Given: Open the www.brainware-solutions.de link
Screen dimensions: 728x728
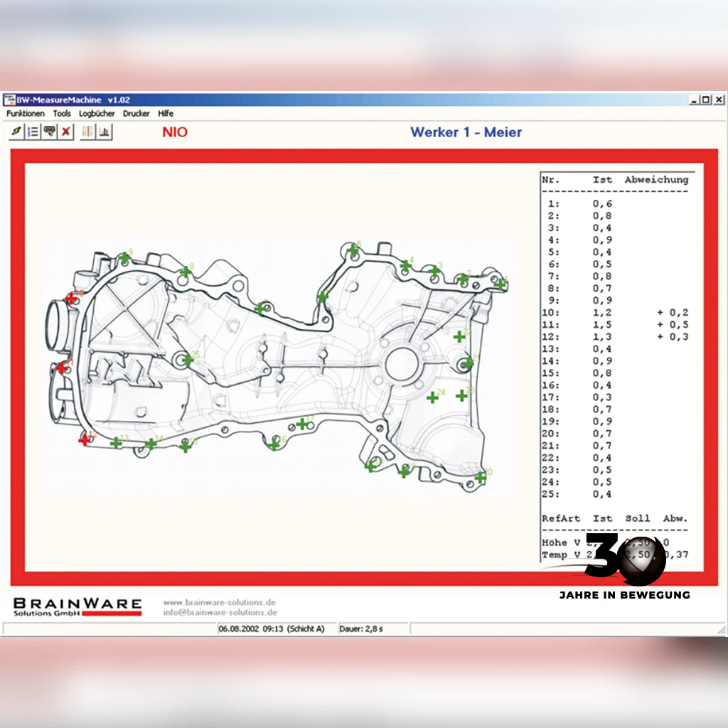Looking at the screenshot, I should point(219,602).
